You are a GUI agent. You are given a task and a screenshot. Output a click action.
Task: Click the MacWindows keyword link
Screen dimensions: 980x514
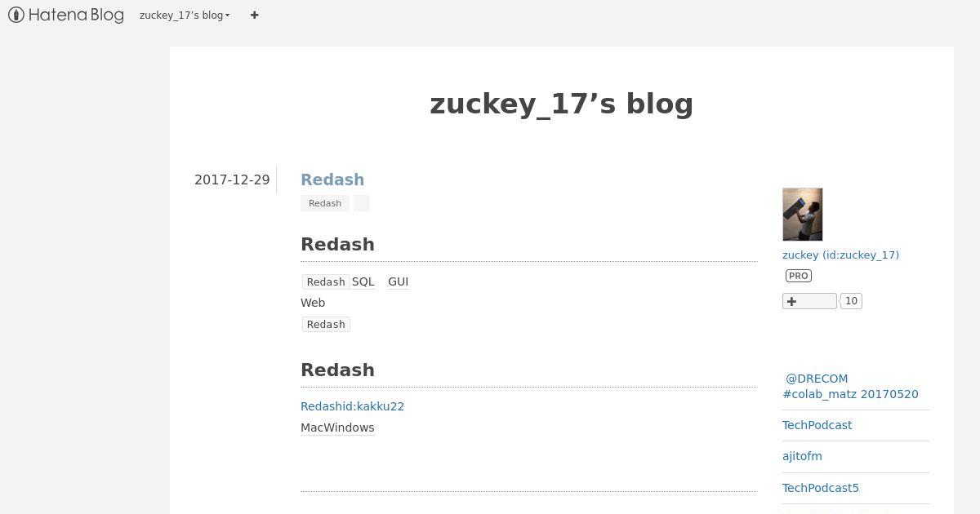click(337, 428)
